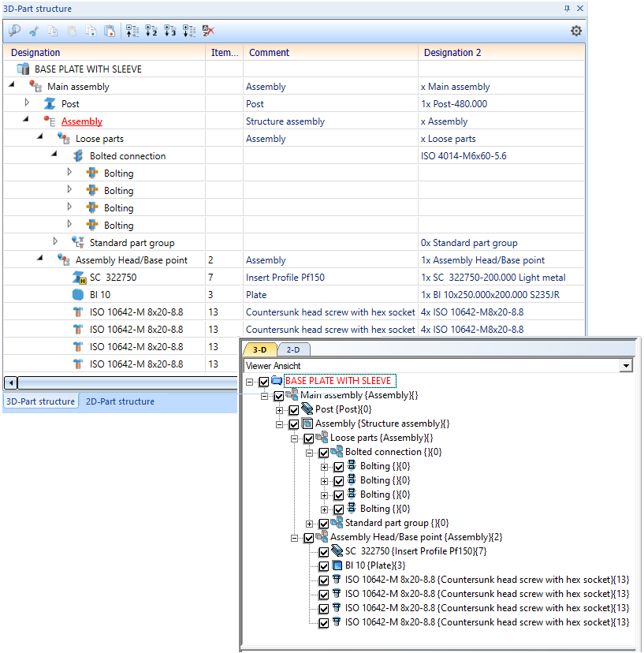Open the settings gear in panel header
Viewport: 644px width, 653px height.
[576, 31]
